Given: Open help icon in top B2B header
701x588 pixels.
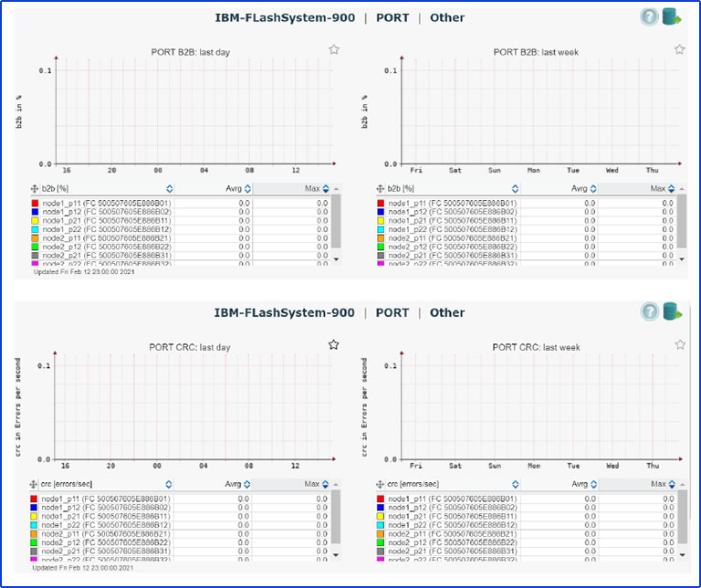Looking at the screenshot, I should pos(649,17).
